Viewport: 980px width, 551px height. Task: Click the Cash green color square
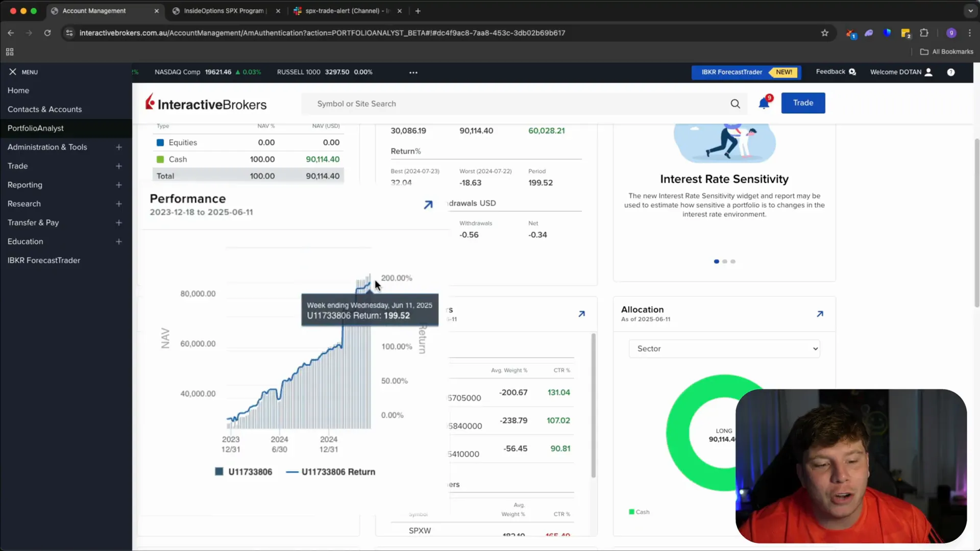(x=160, y=160)
